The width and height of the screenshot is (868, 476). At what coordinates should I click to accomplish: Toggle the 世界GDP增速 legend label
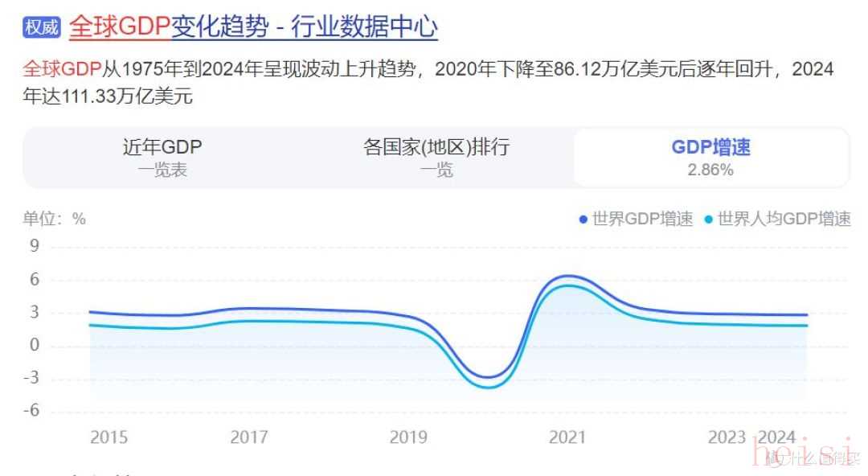pyautogui.click(x=642, y=219)
